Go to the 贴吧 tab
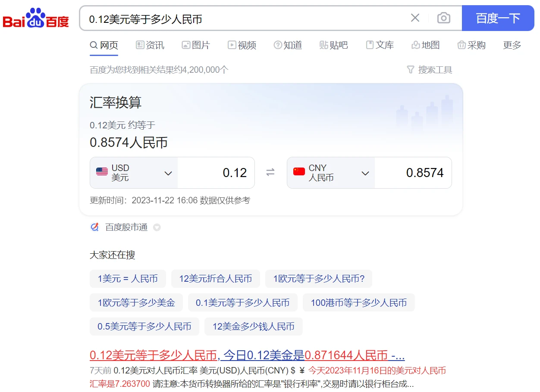540x392 pixels. (x=333, y=45)
